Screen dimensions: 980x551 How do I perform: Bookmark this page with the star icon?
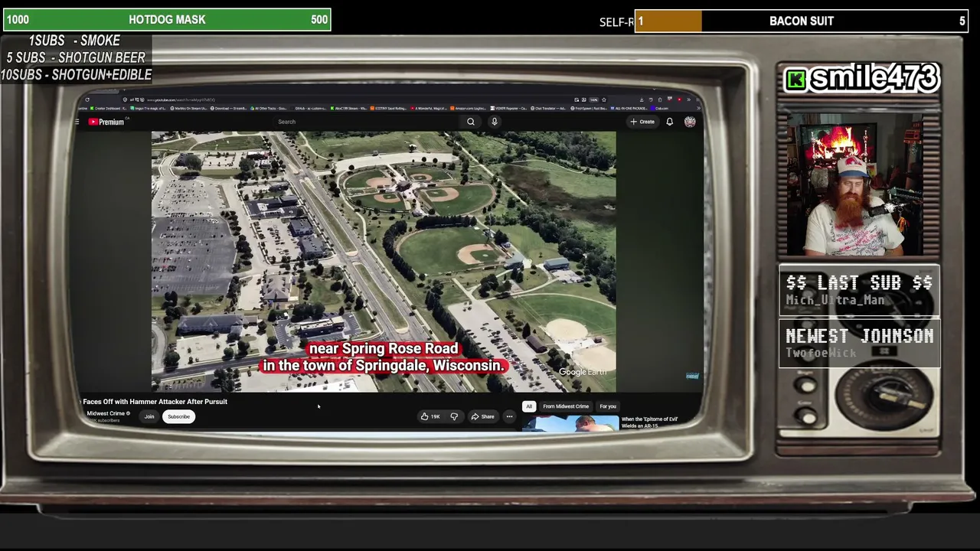(x=603, y=99)
